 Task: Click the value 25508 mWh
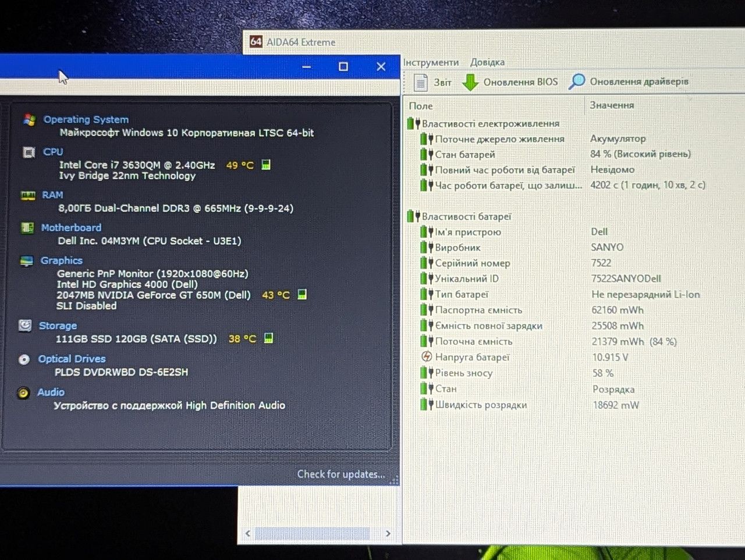(x=618, y=326)
